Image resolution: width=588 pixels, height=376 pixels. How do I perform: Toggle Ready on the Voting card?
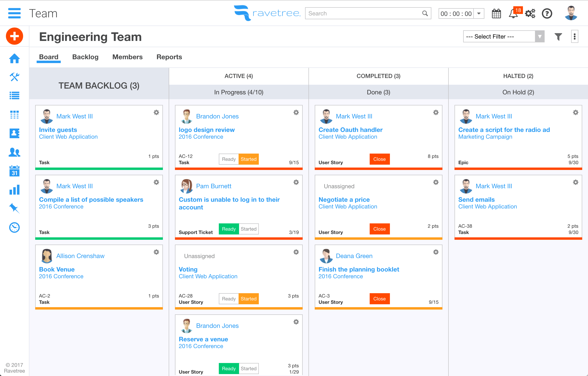(x=228, y=299)
